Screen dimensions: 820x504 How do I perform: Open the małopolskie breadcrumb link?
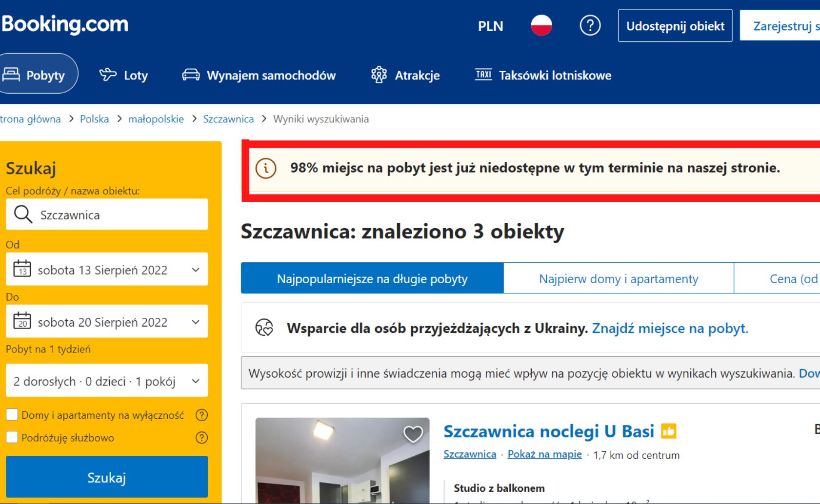(156, 119)
